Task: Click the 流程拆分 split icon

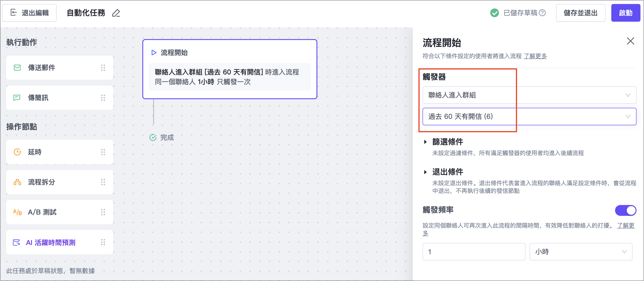Action: pyautogui.click(x=17, y=182)
